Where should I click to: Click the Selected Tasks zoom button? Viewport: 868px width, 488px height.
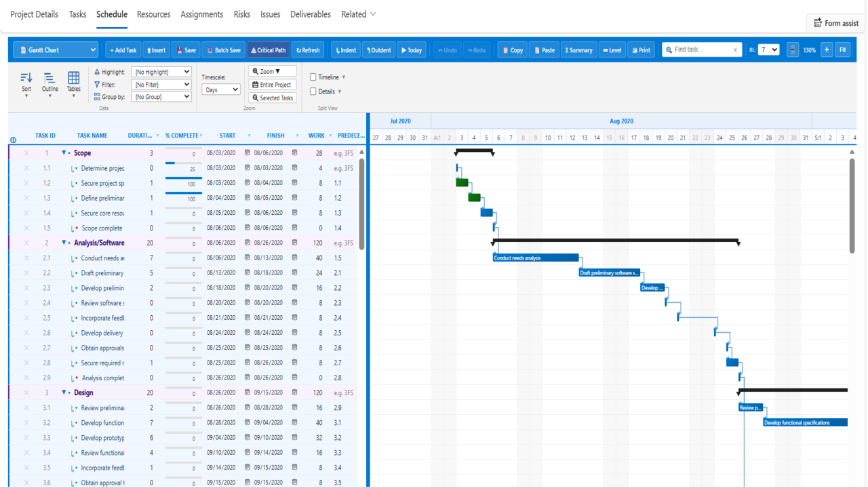tap(272, 98)
